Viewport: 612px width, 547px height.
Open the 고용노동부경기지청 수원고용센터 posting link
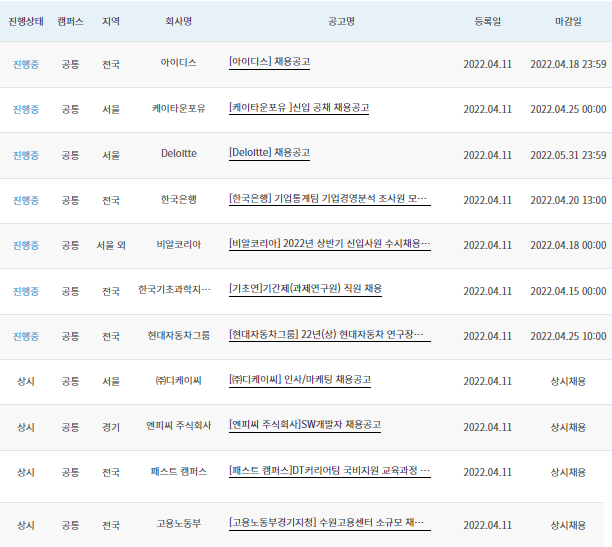tap(330, 522)
